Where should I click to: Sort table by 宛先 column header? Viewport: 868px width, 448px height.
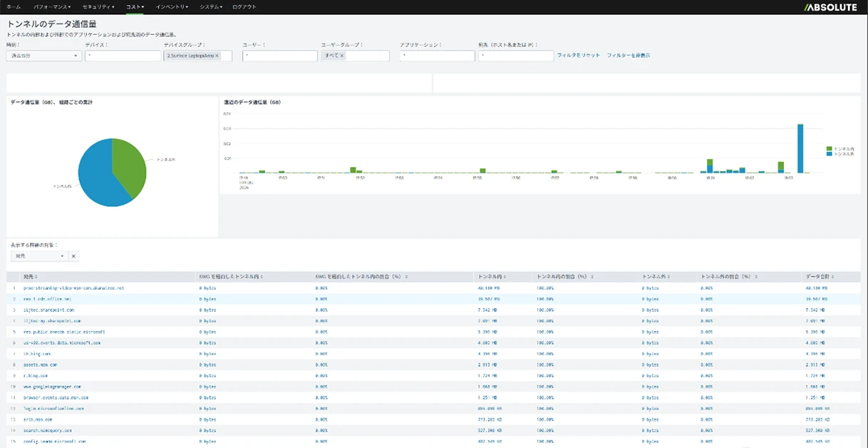point(30,277)
